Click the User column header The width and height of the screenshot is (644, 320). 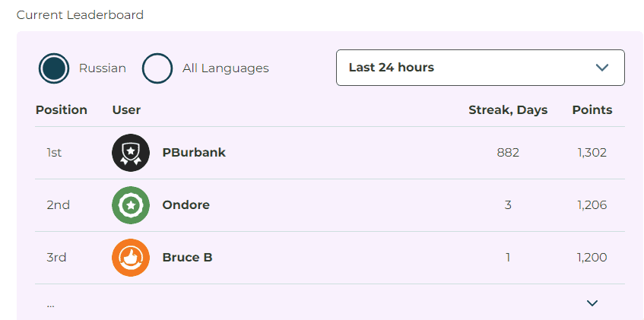(x=126, y=110)
